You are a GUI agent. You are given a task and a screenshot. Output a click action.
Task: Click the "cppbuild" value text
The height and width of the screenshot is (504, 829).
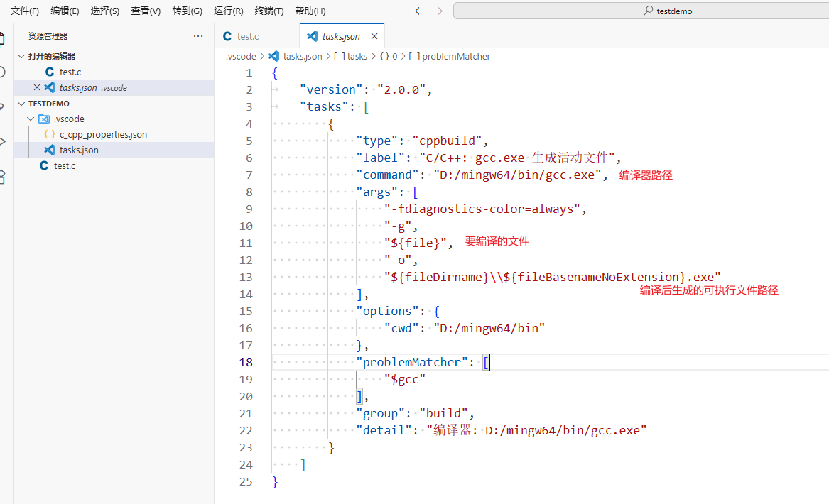click(447, 141)
